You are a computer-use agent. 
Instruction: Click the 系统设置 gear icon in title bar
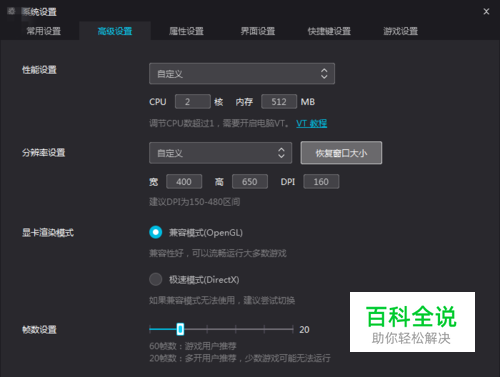click(x=11, y=11)
